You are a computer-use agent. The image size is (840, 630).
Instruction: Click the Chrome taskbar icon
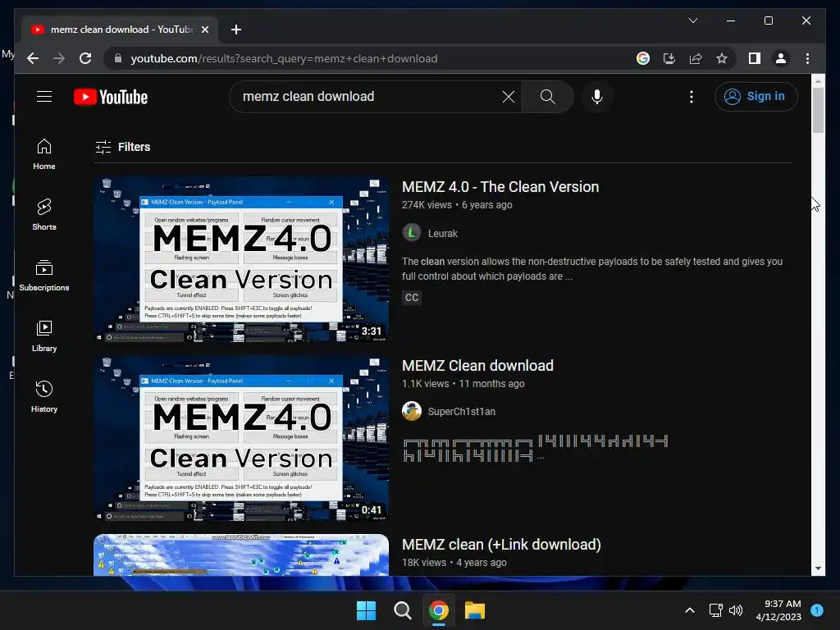(x=438, y=610)
